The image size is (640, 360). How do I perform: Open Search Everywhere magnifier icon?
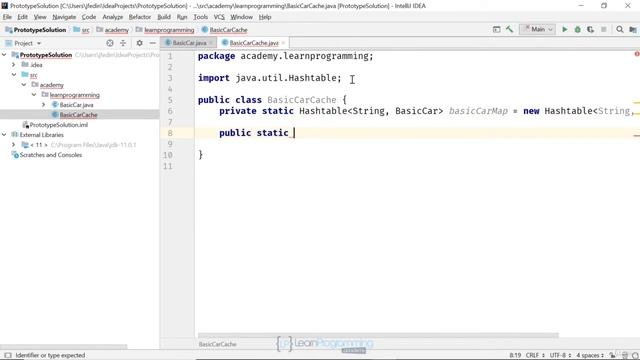pos(620,29)
